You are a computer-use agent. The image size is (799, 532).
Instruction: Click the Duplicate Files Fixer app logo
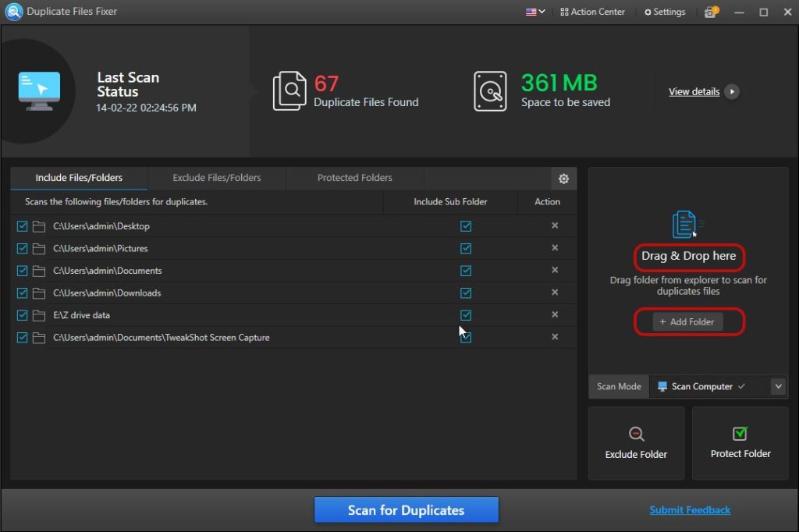[13, 12]
